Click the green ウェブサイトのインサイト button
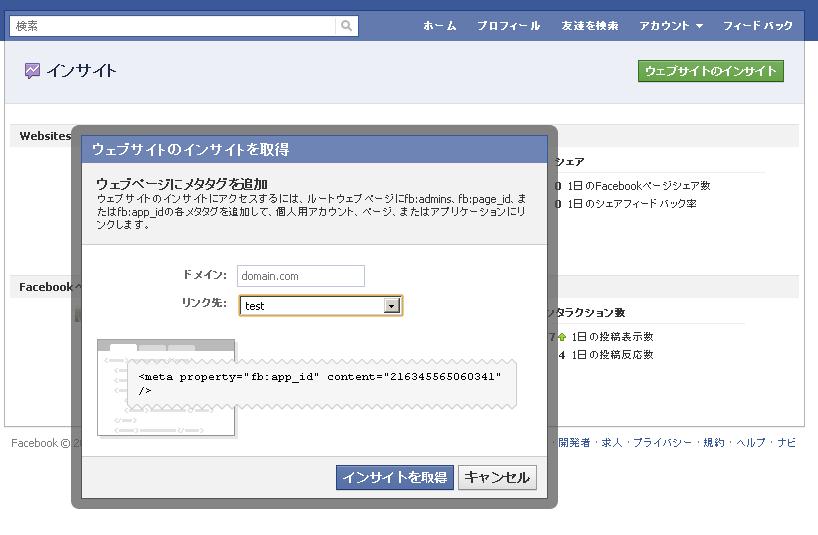 click(711, 71)
